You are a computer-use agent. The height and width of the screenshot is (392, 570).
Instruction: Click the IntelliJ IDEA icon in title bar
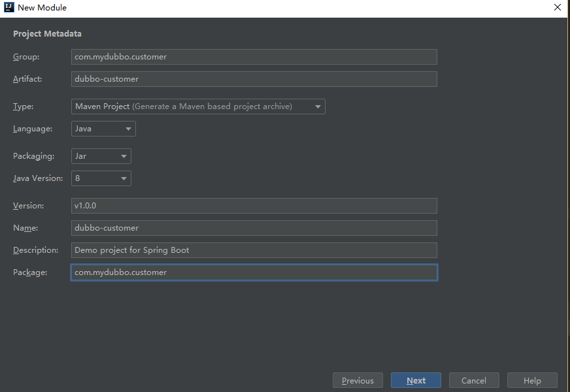pos(9,7)
